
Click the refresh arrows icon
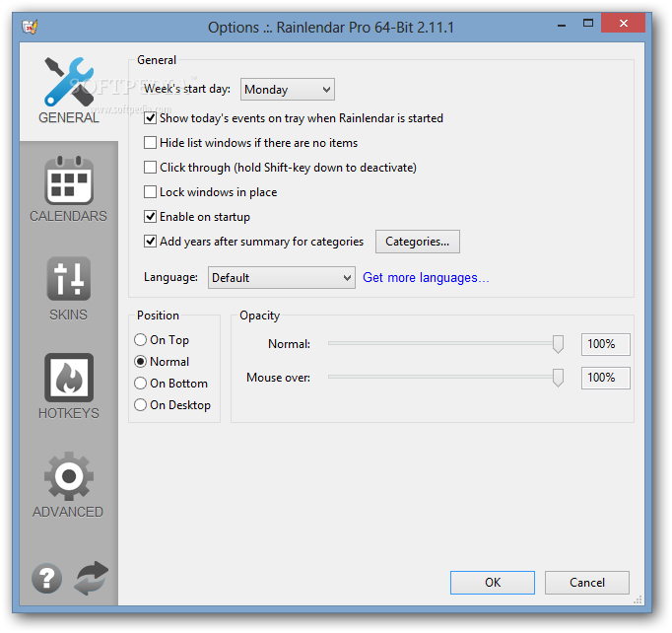click(92, 578)
